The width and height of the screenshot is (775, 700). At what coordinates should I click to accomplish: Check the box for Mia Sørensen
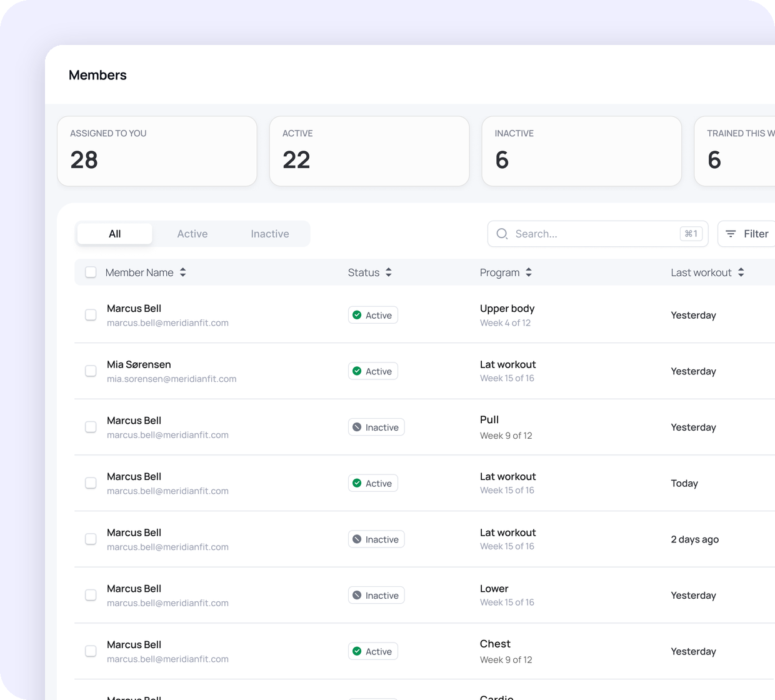pyautogui.click(x=91, y=371)
